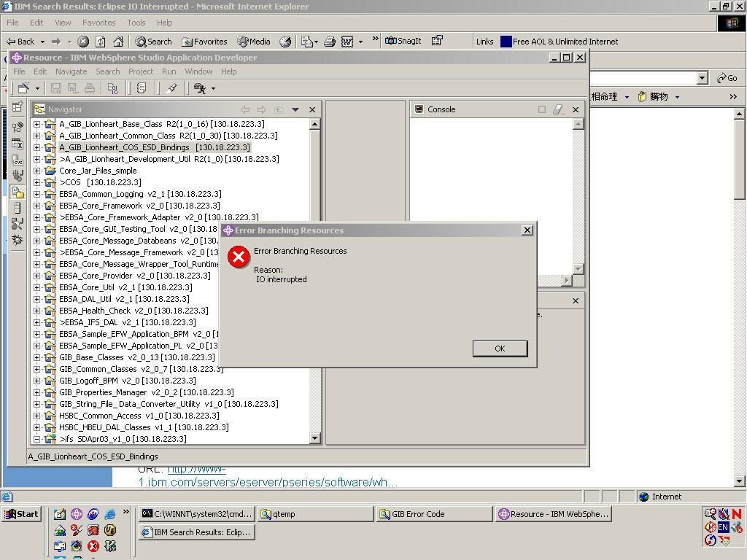Open WebSphere Studio Window menu
This screenshot has height=560, width=747.
click(198, 71)
